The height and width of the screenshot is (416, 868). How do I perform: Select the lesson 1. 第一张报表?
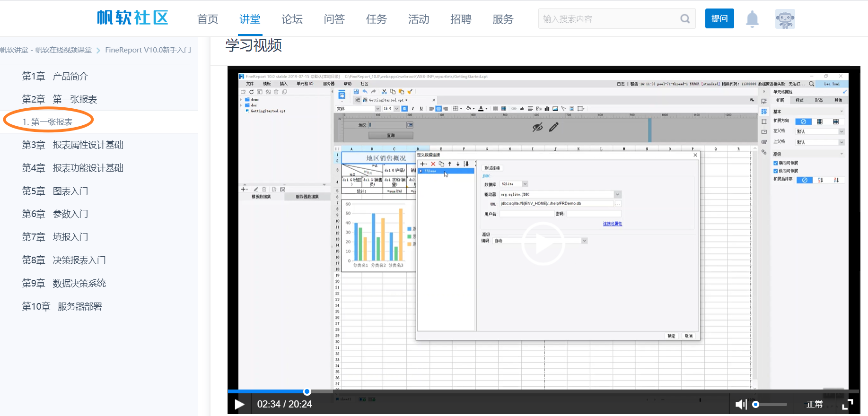coord(47,122)
